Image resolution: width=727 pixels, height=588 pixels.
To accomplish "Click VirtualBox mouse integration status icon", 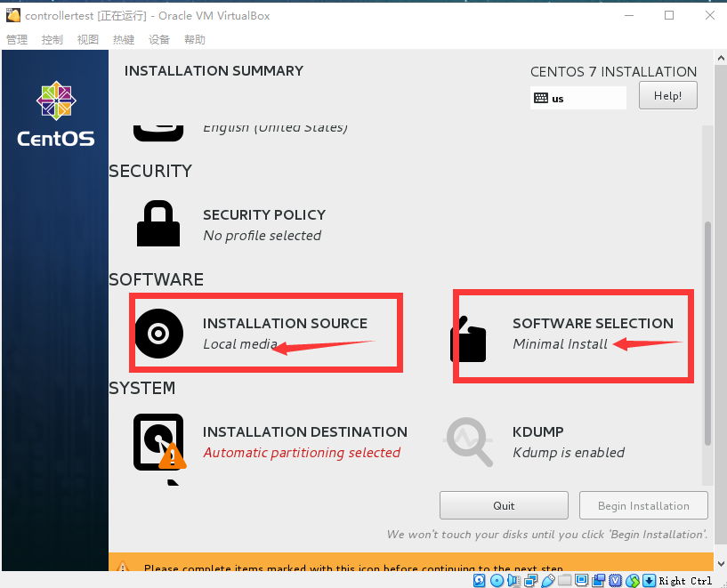I will (633, 580).
